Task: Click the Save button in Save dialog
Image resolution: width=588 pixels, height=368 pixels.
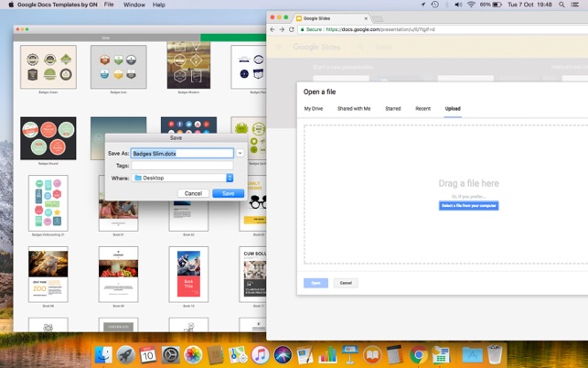Action: point(228,193)
